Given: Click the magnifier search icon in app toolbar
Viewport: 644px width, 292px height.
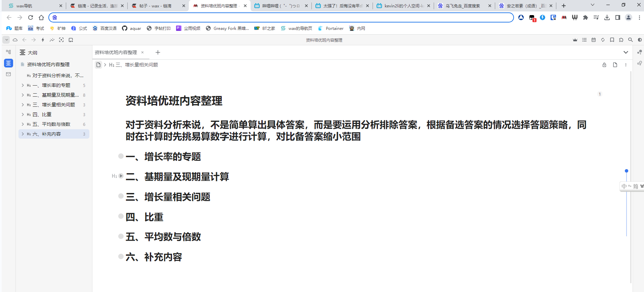Looking at the screenshot, I should click(x=631, y=40).
